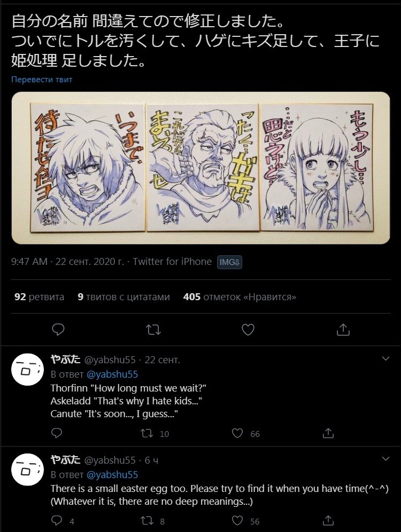Viewport: 401px width, 532px height.
Task: Open the 92 ретвита list
Action: point(39,297)
